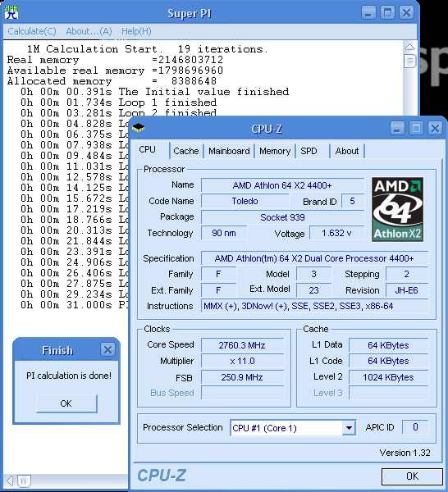Click the Specification field text
This screenshot has width=448, height=492.
point(314,258)
